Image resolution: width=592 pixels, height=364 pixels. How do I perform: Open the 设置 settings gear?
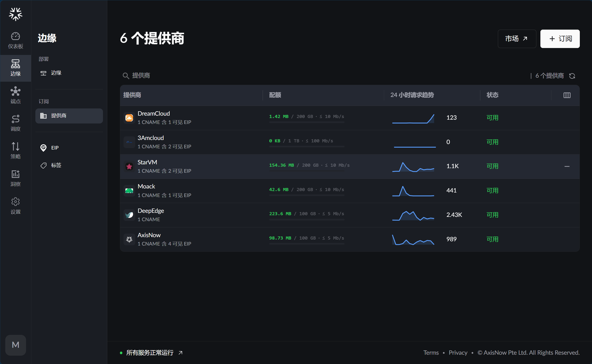click(15, 206)
